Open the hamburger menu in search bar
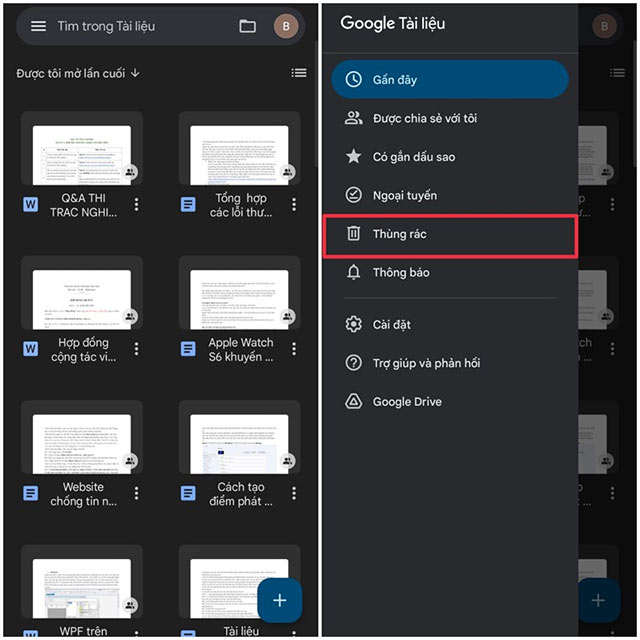 point(38,26)
